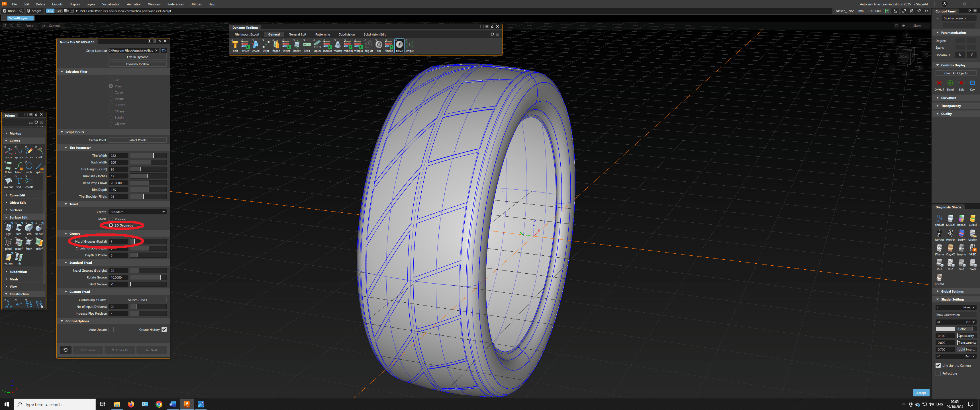980x410 pixels.
Task: Select the text tool in Curves palette
Action: pyautogui.click(x=19, y=181)
